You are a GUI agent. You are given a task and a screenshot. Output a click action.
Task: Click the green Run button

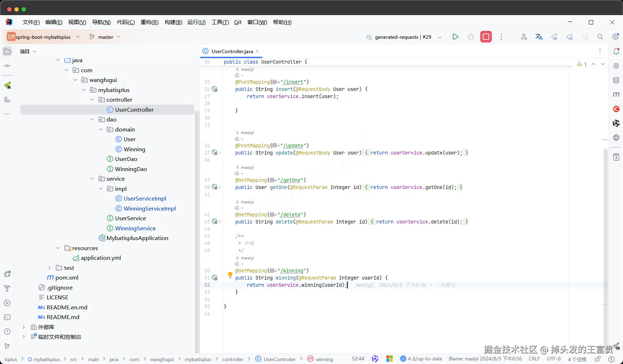(455, 37)
